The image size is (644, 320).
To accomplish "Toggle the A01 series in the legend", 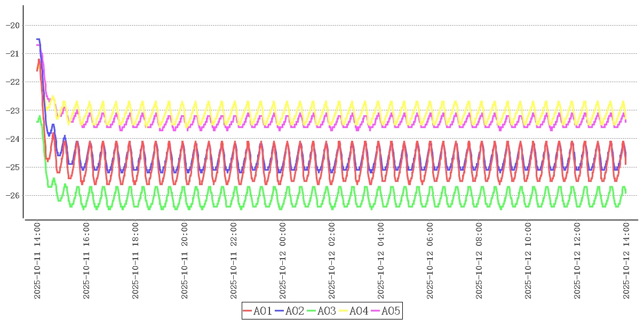I will coord(263,311).
